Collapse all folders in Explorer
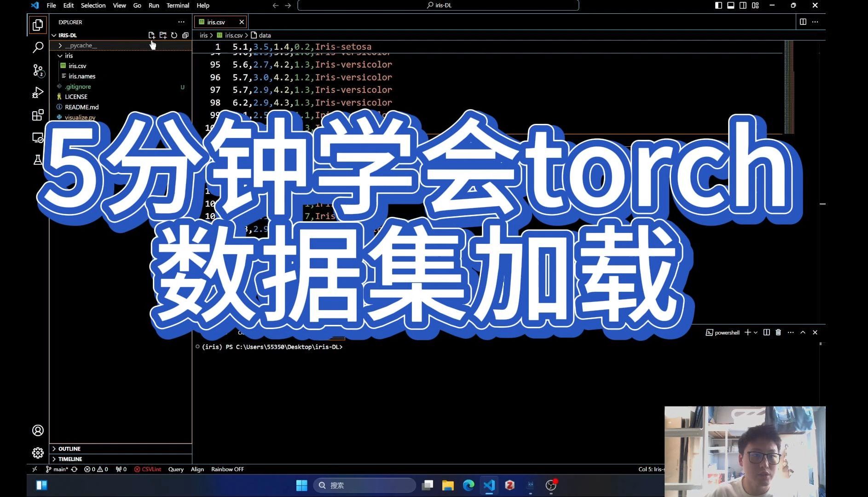The width and height of the screenshot is (868, 497). click(185, 35)
